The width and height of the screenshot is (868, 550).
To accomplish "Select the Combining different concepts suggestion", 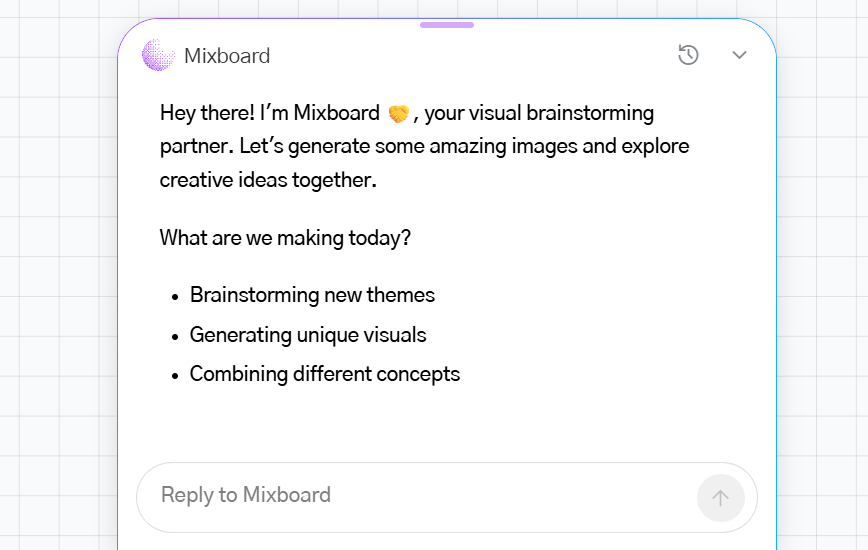I will [325, 374].
